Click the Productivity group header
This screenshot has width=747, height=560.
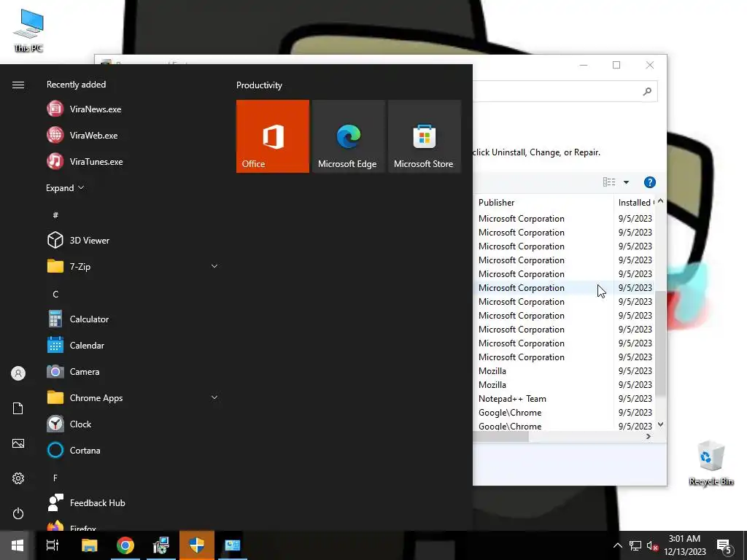tap(259, 85)
